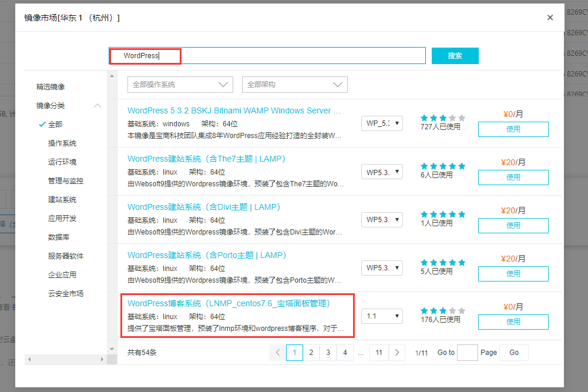Image resolution: width=588 pixels, height=392 pixels.
Task: Go to previous page arrow
Action: pyautogui.click(x=278, y=353)
